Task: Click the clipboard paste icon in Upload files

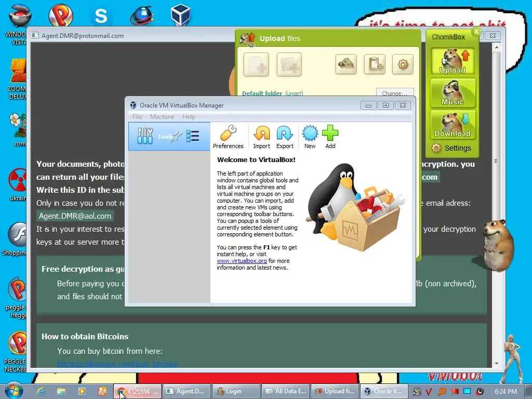Action: (375, 64)
